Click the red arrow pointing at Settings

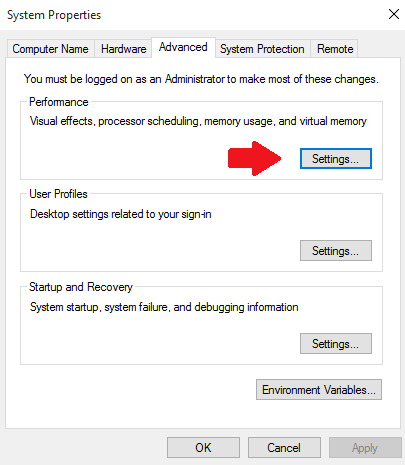[x=255, y=158]
